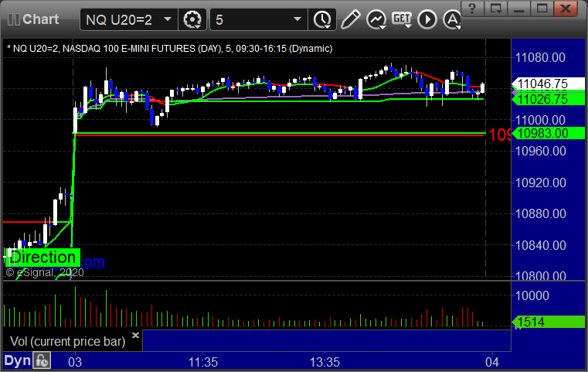Click the 13:35 time axis label
588x372 pixels.
tap(325, 362)
